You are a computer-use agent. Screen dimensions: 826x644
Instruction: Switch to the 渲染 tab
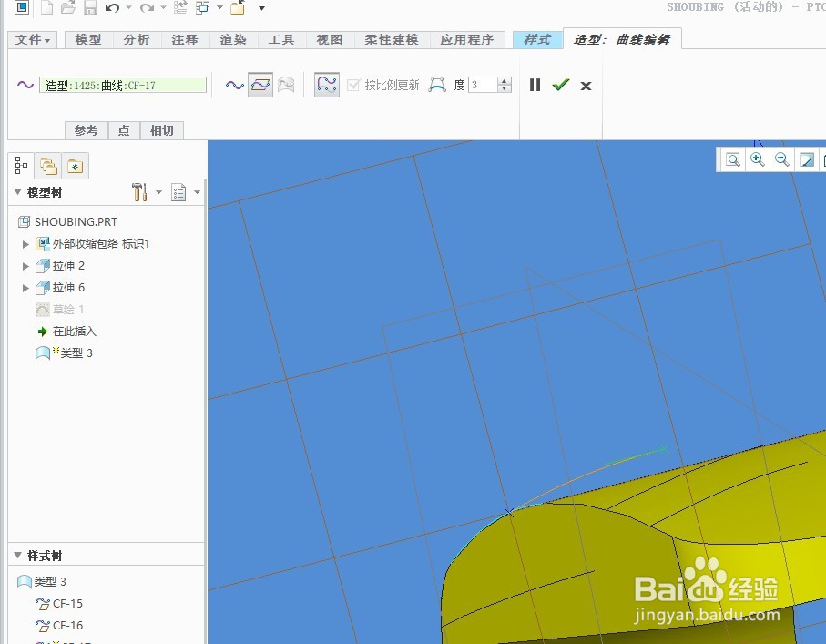coord(233,39)
